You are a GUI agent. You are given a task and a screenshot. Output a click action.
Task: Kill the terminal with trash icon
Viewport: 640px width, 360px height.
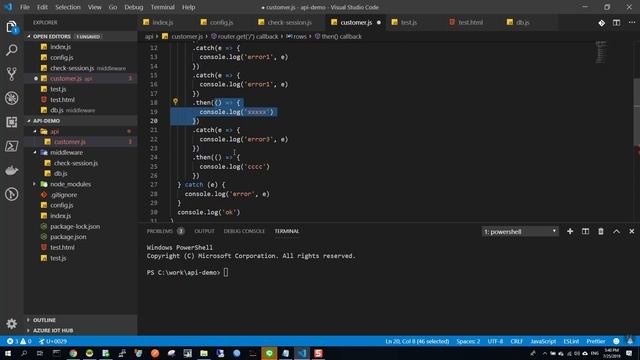click(x=601, y=231)
